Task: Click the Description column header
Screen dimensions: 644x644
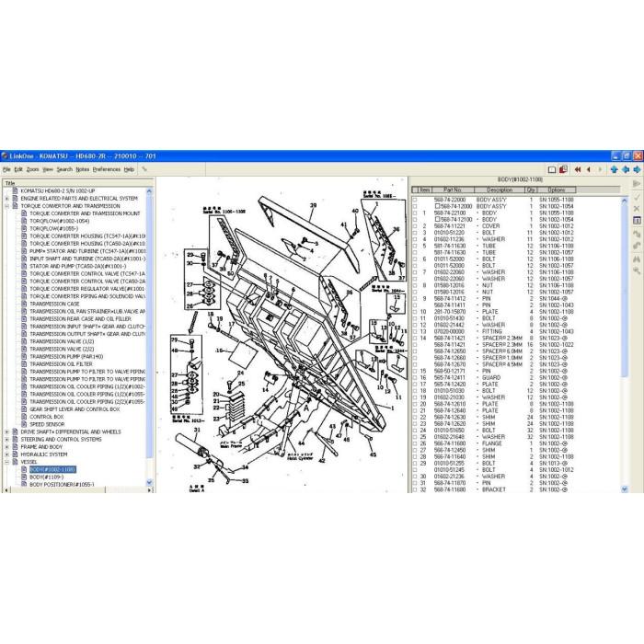Action: (500, 190)
